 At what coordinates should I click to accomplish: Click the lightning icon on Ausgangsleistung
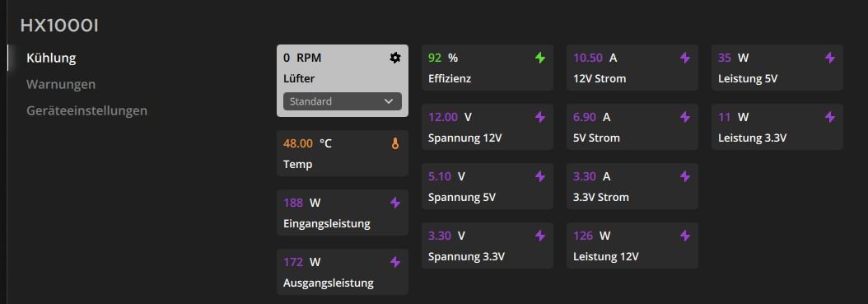coord(394,262)
